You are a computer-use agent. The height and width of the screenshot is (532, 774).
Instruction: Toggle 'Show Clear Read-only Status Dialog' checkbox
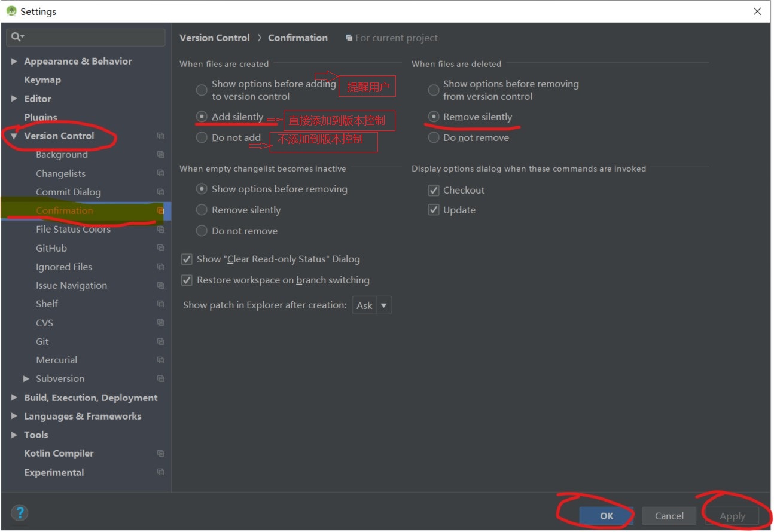point(187,259)
